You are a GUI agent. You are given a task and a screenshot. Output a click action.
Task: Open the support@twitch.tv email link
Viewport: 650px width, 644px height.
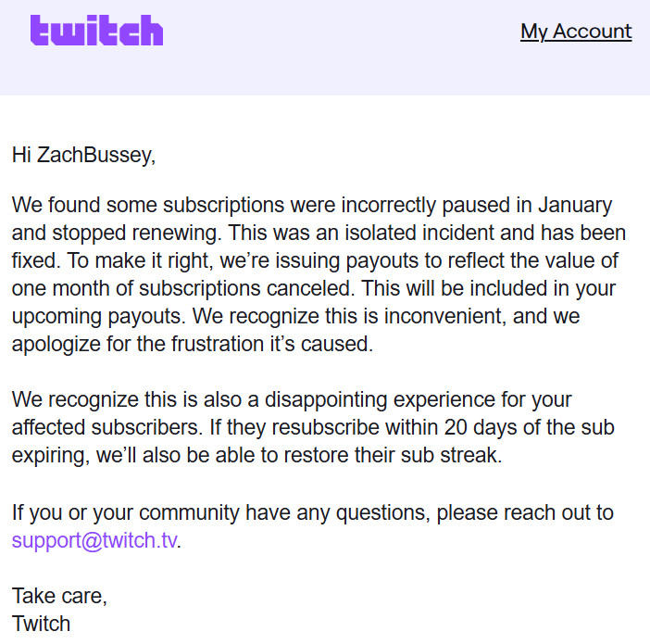(94, 540)
